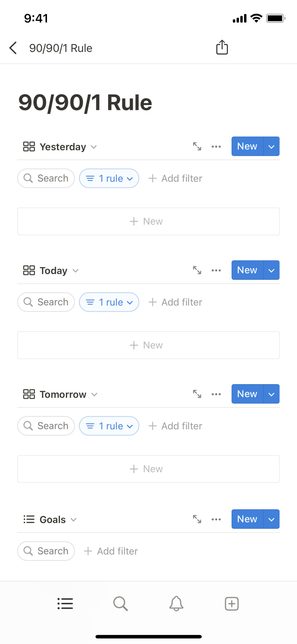Expand the Yesterday view to full page

[x=197, y=146]
